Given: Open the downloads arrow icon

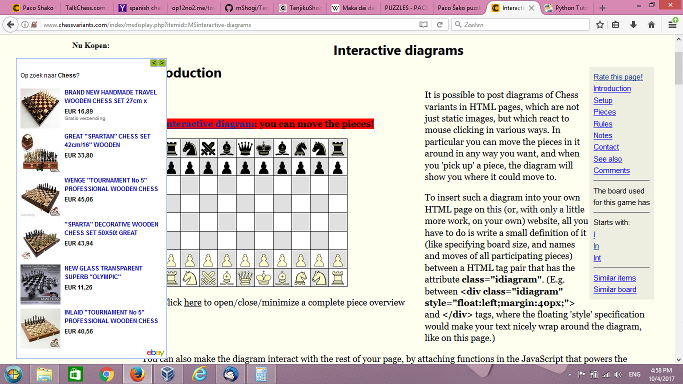Looking at the screenshot, I should click(633, 25).
